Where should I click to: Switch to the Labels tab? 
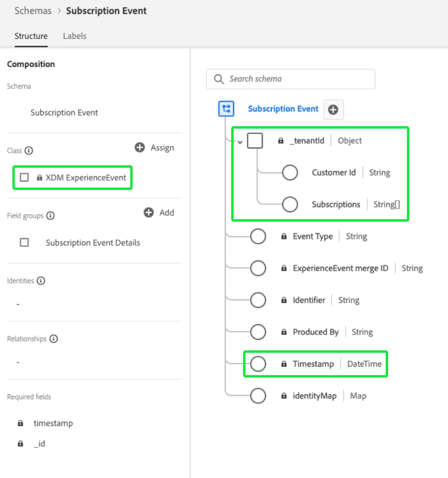click(x=75, y=36)
